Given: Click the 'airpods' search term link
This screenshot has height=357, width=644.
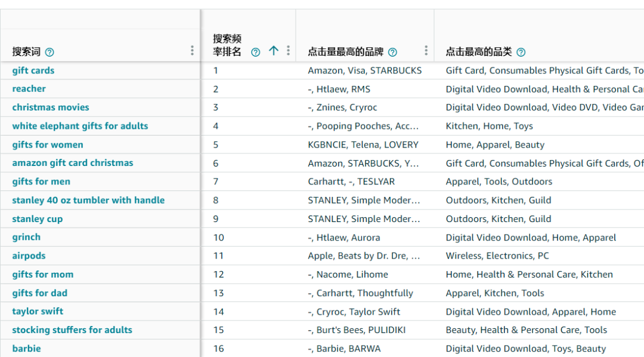Looking at the screenshot, I should click(29, 256).
